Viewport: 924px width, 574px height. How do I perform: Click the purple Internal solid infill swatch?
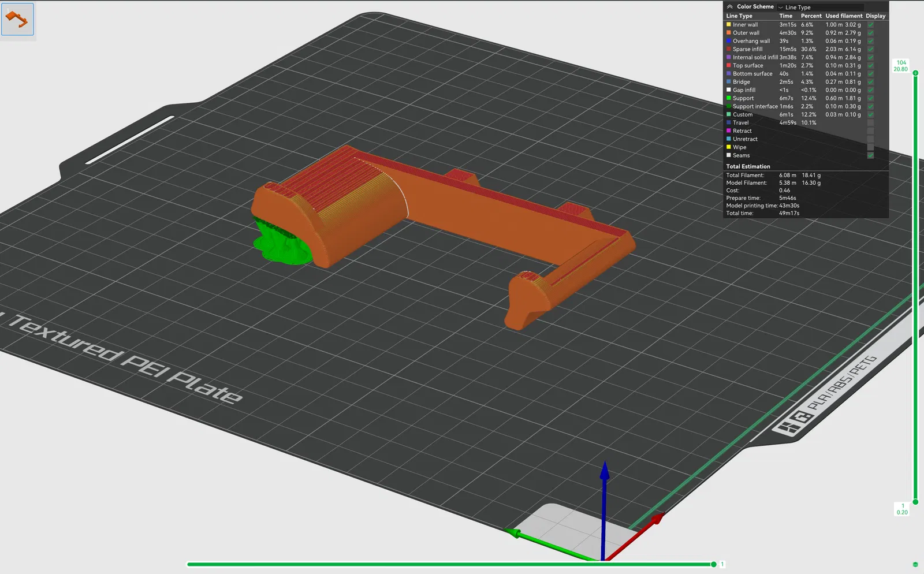pos(729,57)
